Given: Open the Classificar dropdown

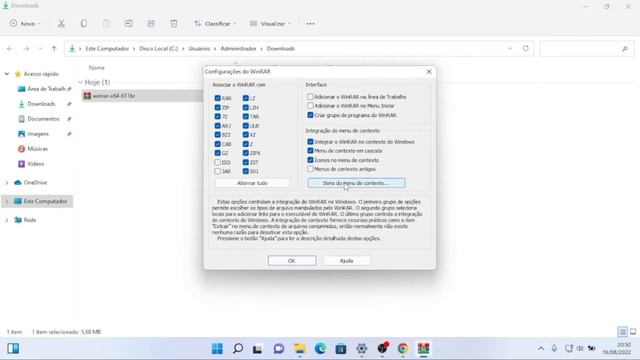Looking at the screenshot, I should 215,24.
